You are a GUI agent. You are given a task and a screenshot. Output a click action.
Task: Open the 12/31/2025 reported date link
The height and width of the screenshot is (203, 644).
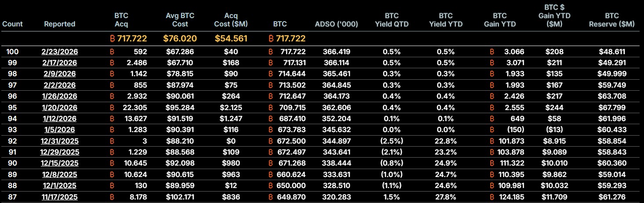tap(60, 141)
